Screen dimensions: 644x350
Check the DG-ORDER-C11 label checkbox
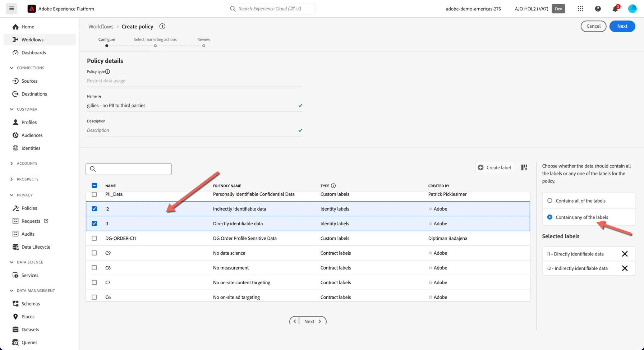94,238
